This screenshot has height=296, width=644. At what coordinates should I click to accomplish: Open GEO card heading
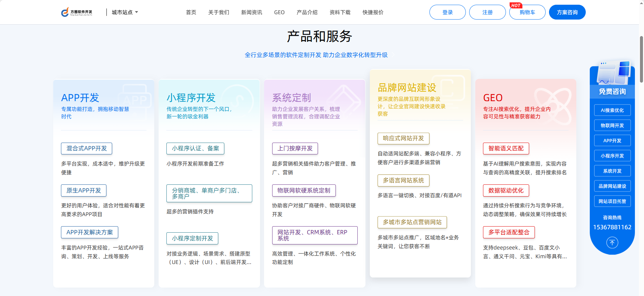493,98
